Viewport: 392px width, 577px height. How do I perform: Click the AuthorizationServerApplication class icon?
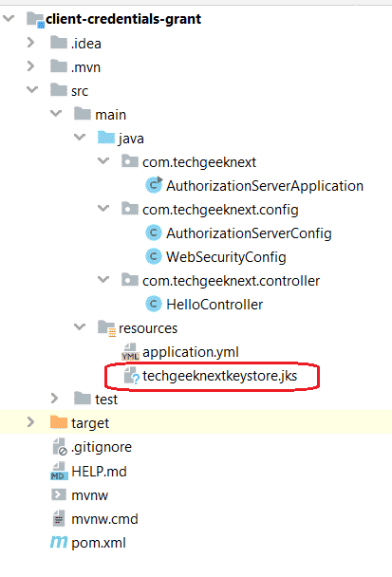154,185
